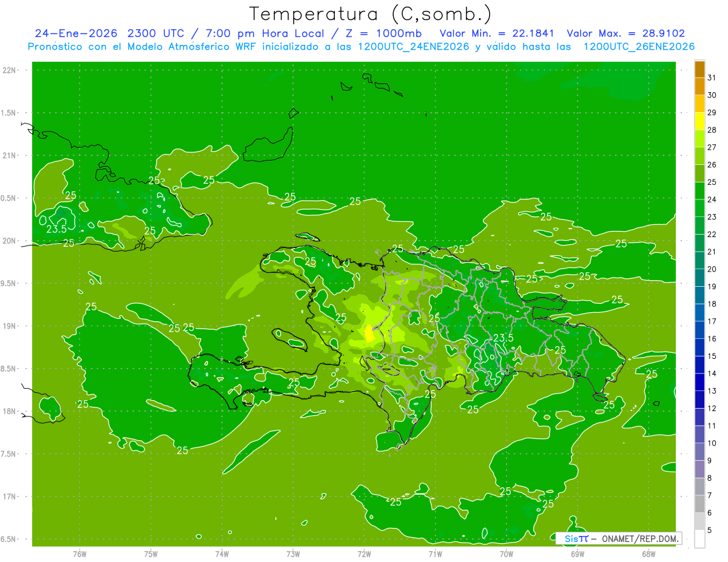Click the 76W longitude label
The height and width of the screenshot is (562, 728).
[x=79, y=554]
